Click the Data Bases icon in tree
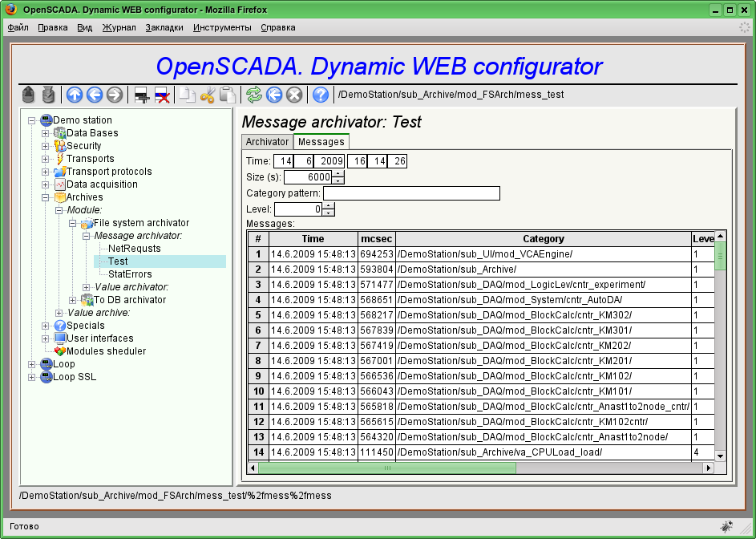This screenshot has width=756, height=539. (x=60, y=132)
